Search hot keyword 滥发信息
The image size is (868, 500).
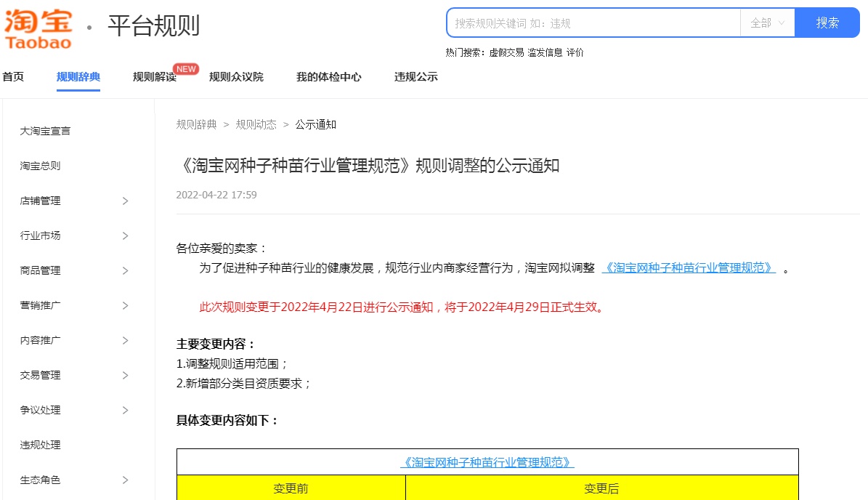545,52
